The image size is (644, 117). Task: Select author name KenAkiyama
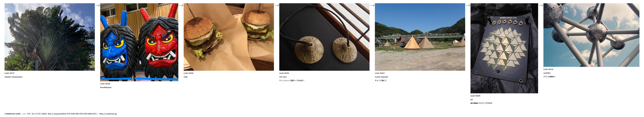106,87
